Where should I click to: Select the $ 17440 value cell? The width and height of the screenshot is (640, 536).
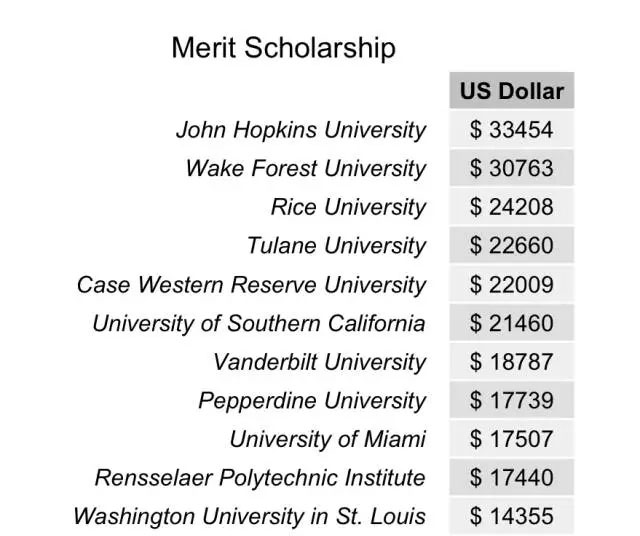512,477
